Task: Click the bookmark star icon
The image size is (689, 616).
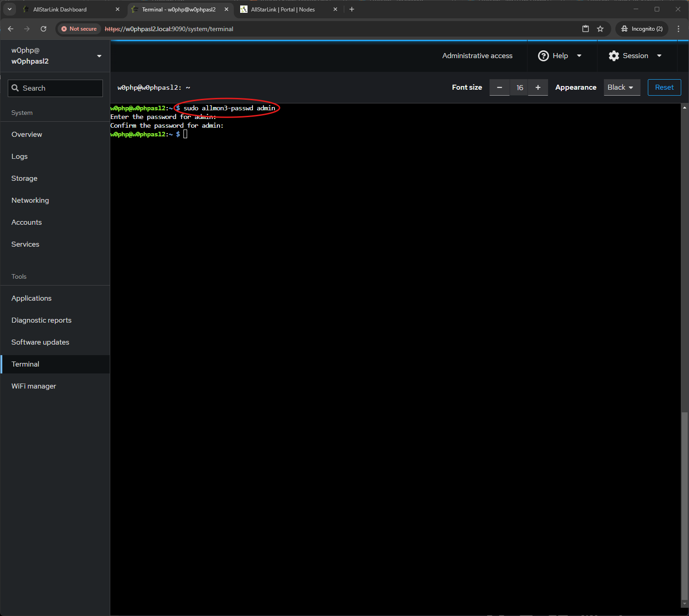Action: tap(600, 29)
